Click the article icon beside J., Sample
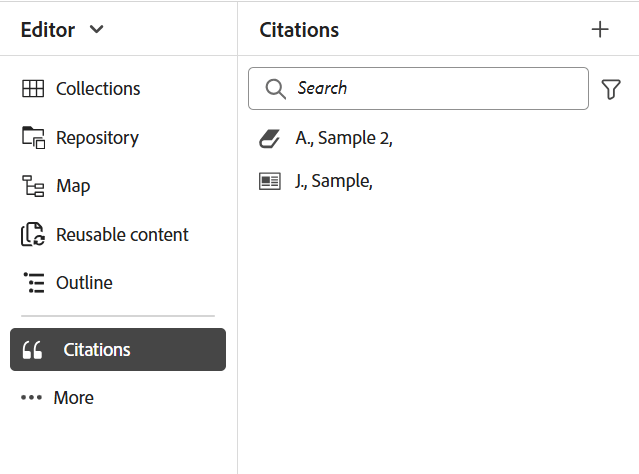Image resolution: width=639 pixels, height=474 pixels. (x=269, y=182)
